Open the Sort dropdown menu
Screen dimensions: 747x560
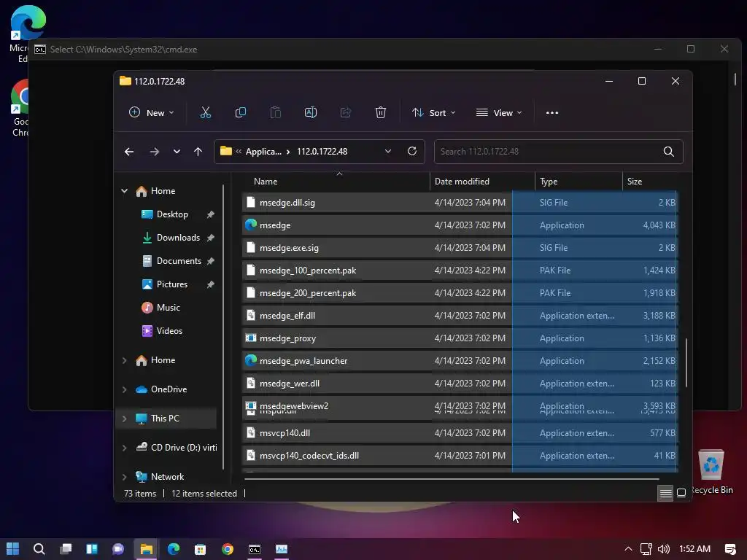[x=434, y=113]
